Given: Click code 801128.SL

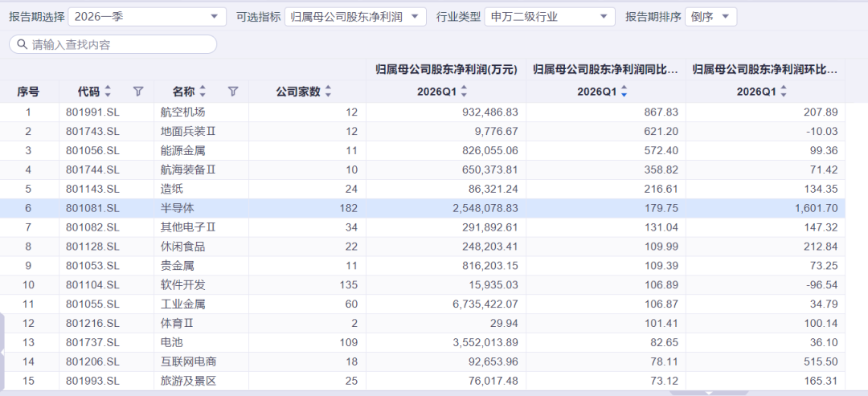Looking at the screenshot, I should point(92,247).
